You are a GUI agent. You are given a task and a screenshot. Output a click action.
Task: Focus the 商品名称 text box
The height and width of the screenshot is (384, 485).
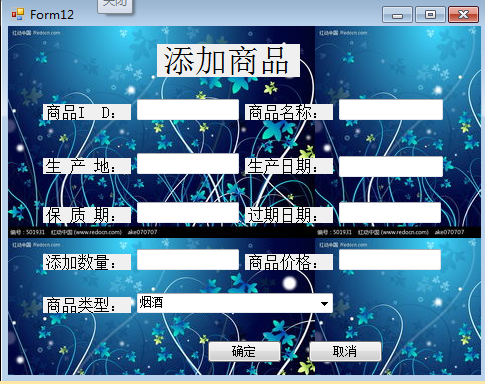tap(391, 110)
